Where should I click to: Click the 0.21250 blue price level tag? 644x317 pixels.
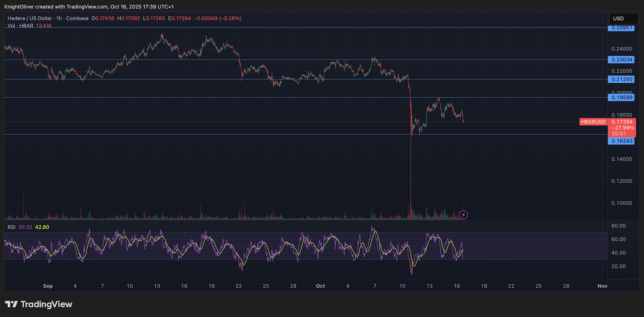(x=621, y=79)
